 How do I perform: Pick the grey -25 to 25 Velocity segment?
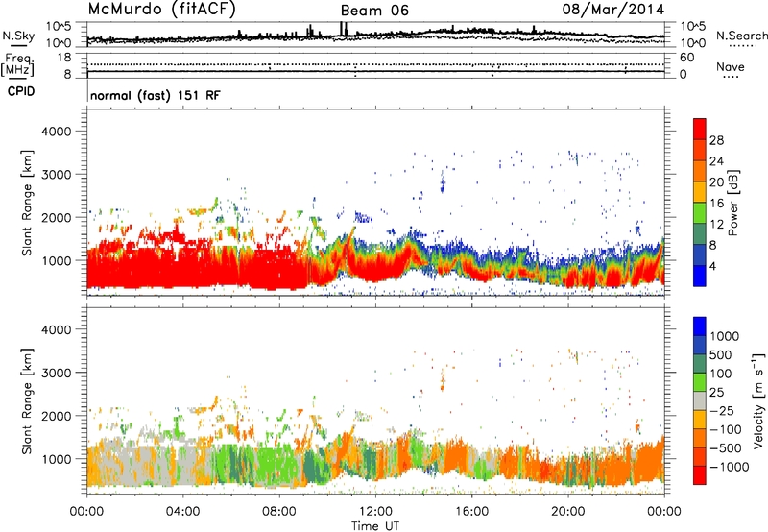[x=700, y=400]
